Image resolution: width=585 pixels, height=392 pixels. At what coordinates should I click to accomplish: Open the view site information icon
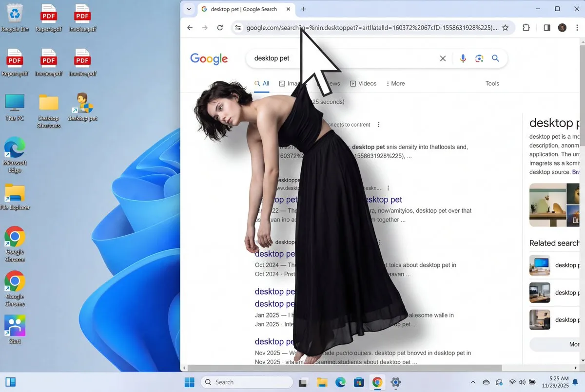[x=238, y=28]
